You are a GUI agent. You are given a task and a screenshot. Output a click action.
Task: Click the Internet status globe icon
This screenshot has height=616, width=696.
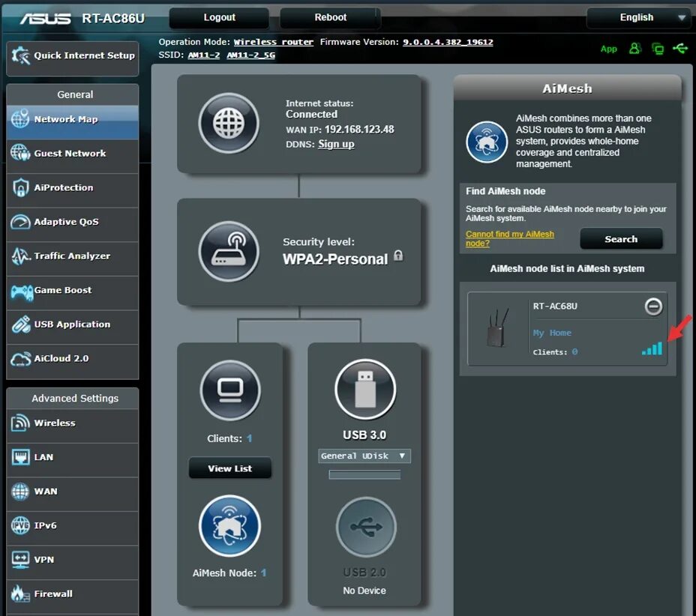pyautogui.click(x=229, y=123)
